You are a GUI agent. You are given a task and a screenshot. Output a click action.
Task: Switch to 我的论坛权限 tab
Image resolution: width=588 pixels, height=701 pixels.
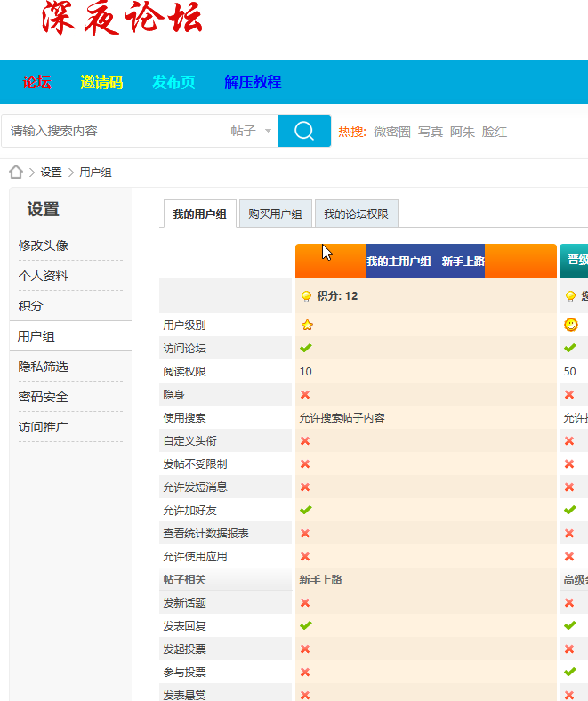(357, 214)
